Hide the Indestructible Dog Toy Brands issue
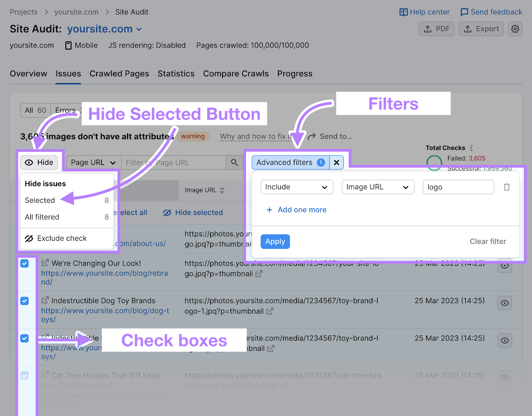Image resolution: width=532 pixels, height=416 pixels. click(504, 303)
